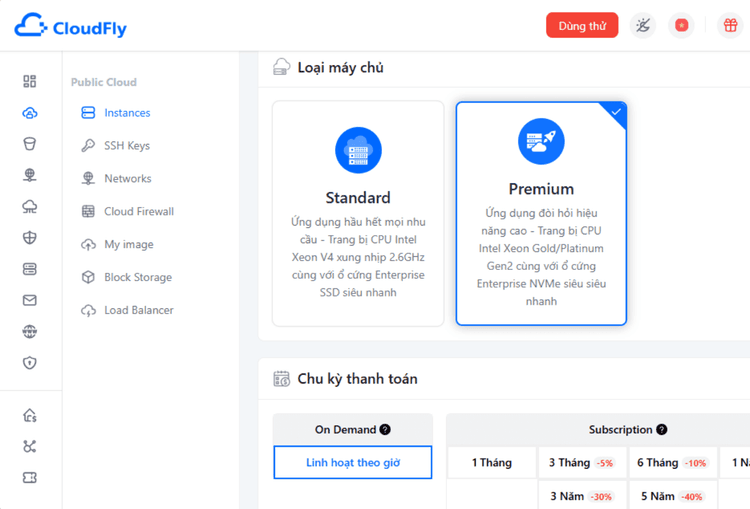The image size is (750, 509).
Task: Select the 6 Tháng subscription option
Action: [672, 463]
